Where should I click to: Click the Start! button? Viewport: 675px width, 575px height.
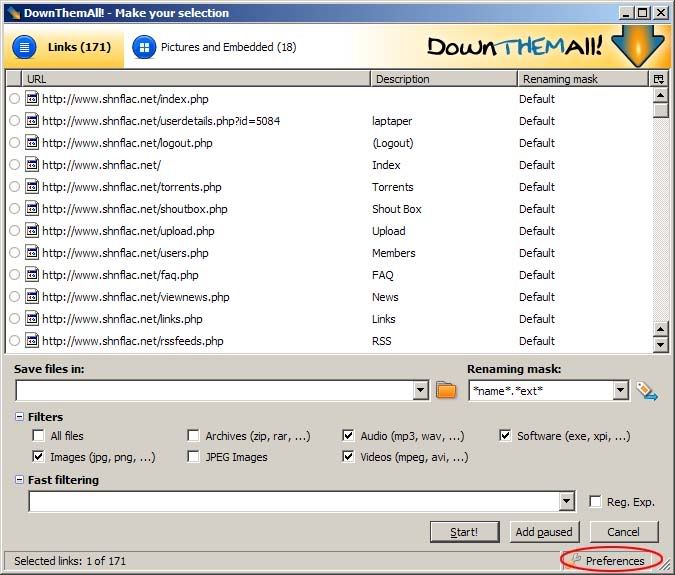[464, 532]
